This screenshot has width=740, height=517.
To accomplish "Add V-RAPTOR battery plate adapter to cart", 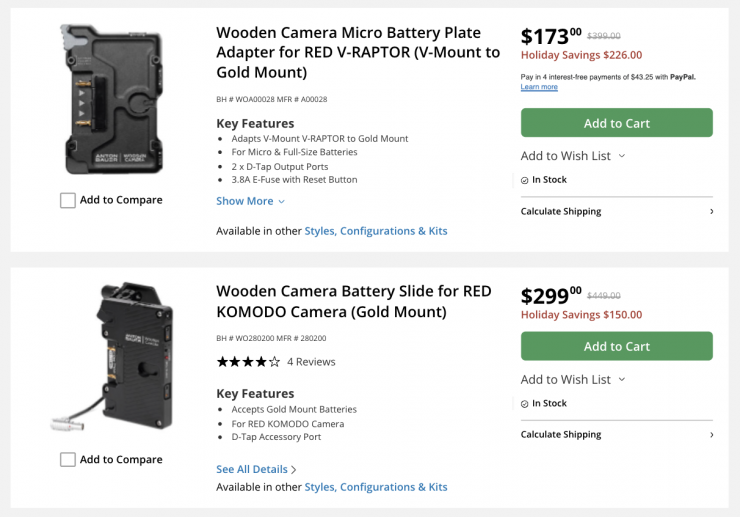I will [x=616, y=123].
